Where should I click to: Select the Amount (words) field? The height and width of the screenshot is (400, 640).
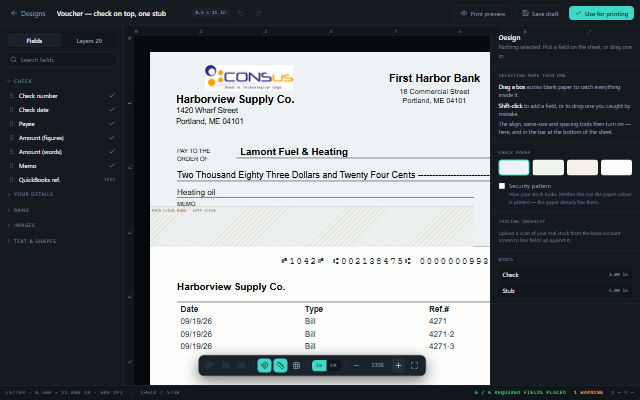pyautogui.click(x=62, y=152)
